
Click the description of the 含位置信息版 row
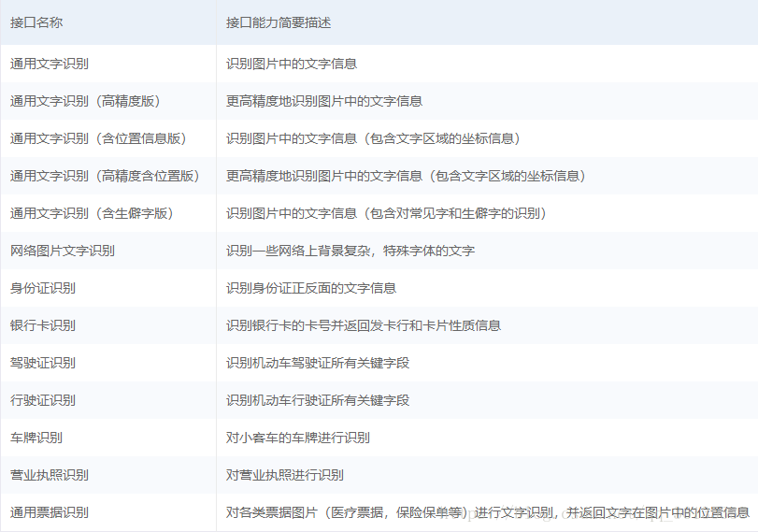pyautogui.click(x=373, y=138)
